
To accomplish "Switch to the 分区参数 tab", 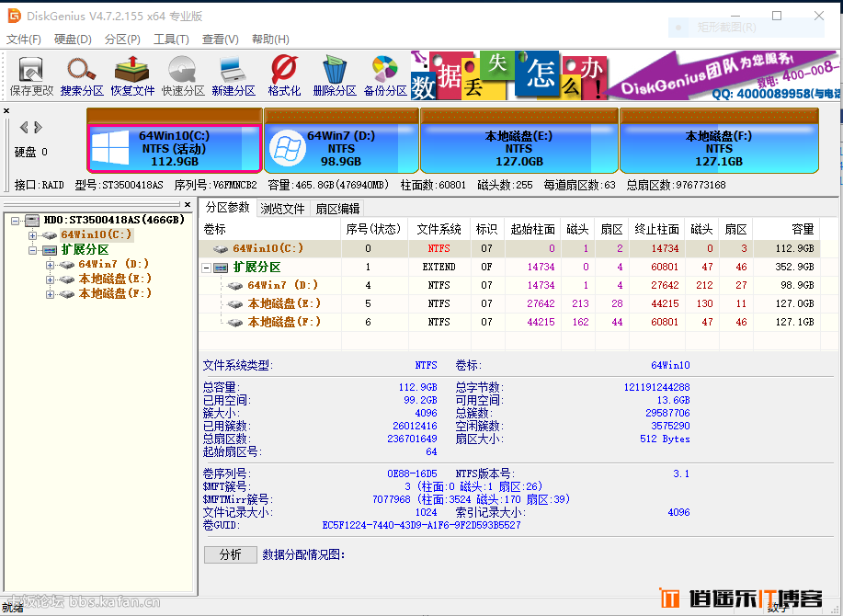I will (x=228, y=208).
